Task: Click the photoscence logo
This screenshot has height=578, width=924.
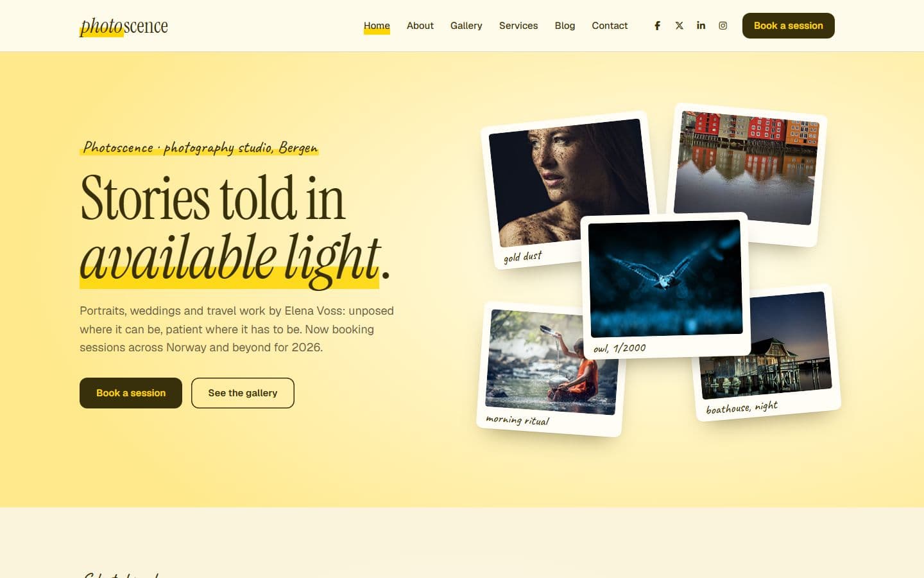Action: [x=124, y=26]
